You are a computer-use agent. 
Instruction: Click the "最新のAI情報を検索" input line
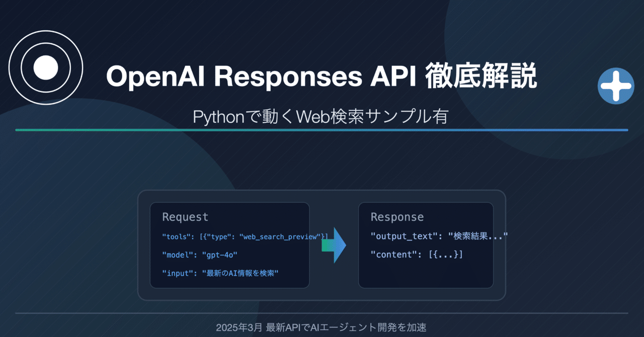click(x=221, y=273)
